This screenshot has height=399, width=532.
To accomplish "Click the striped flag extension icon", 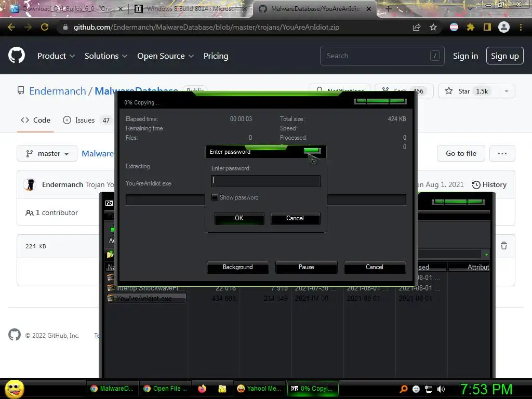I will pos(454,27).
